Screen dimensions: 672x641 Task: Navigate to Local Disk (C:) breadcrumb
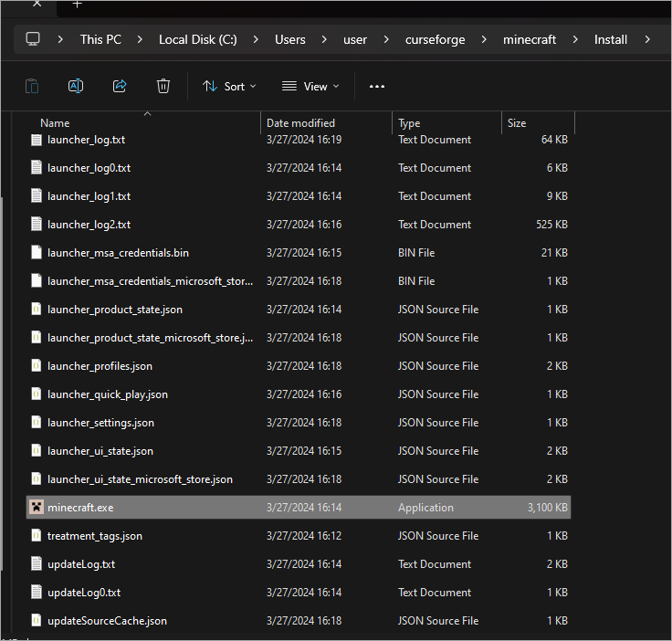[197, 39]
